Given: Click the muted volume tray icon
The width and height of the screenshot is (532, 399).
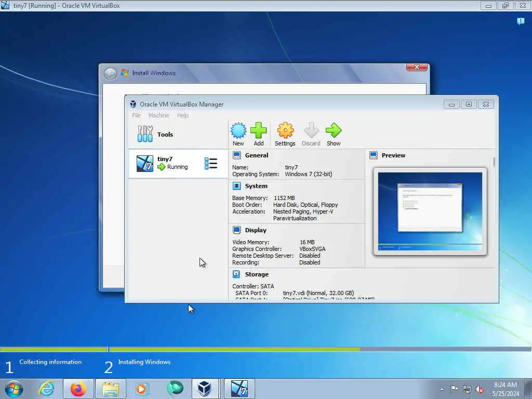Looking at the screenshot, I should pos(480,389).
